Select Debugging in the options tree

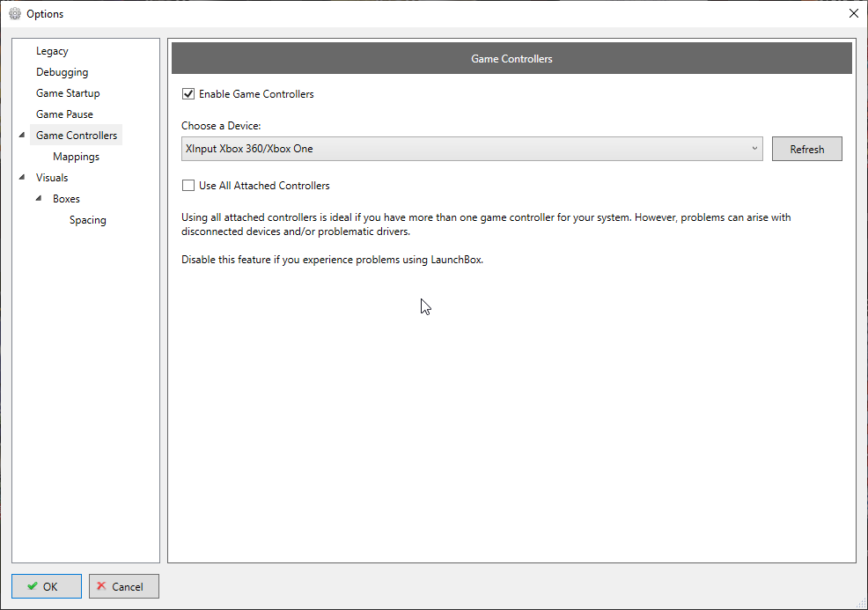pos(62,72)
